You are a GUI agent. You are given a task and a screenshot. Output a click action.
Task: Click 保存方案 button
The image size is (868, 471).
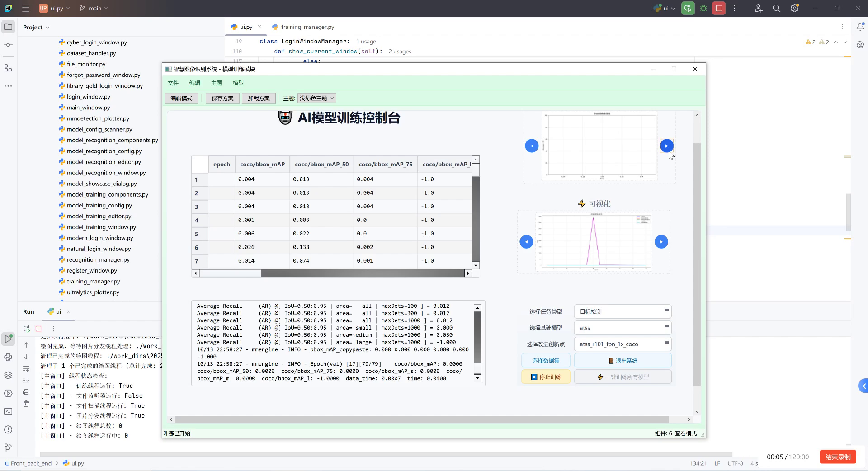point(222,98)
